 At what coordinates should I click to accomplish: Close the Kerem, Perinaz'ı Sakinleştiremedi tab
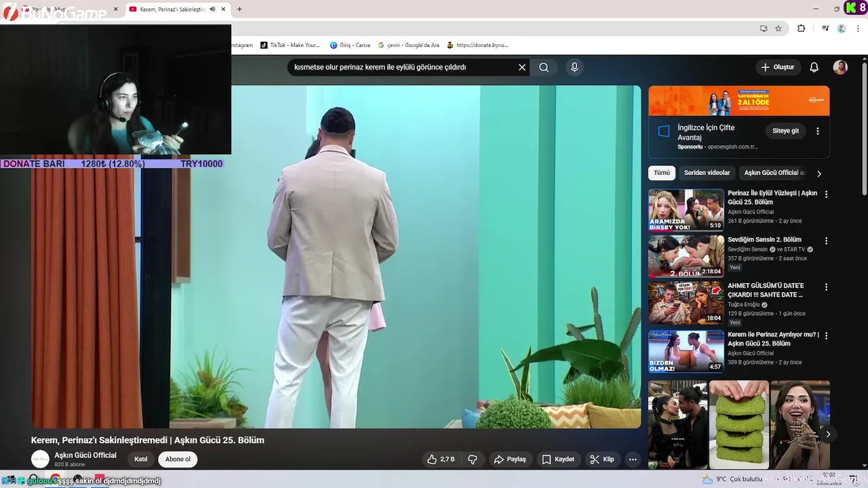tap(223, 9)
